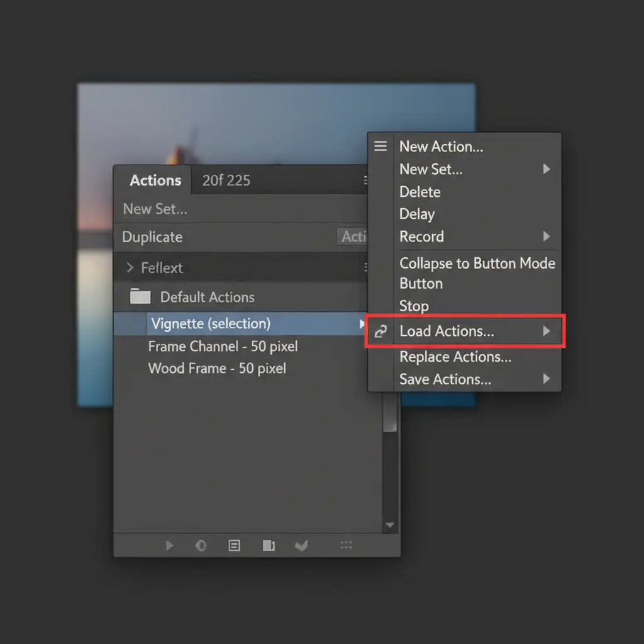This screenshot has height=644, width=644.
Task: Click the lined-square icon in panel footer
Action: (234, 546)
